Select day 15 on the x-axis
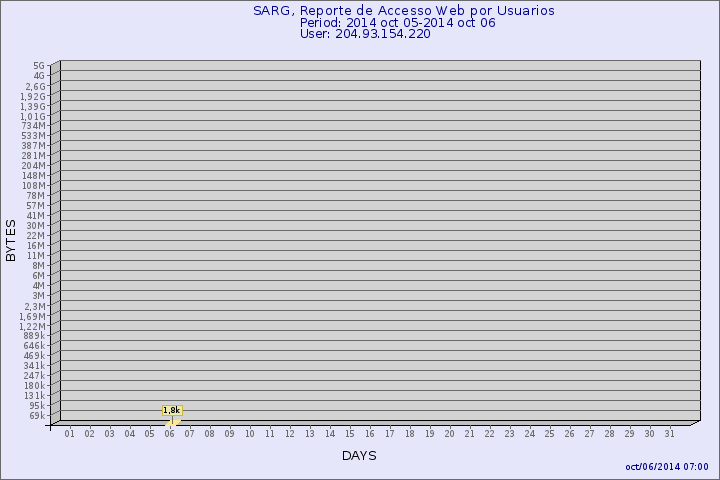 tap(350, 433)
